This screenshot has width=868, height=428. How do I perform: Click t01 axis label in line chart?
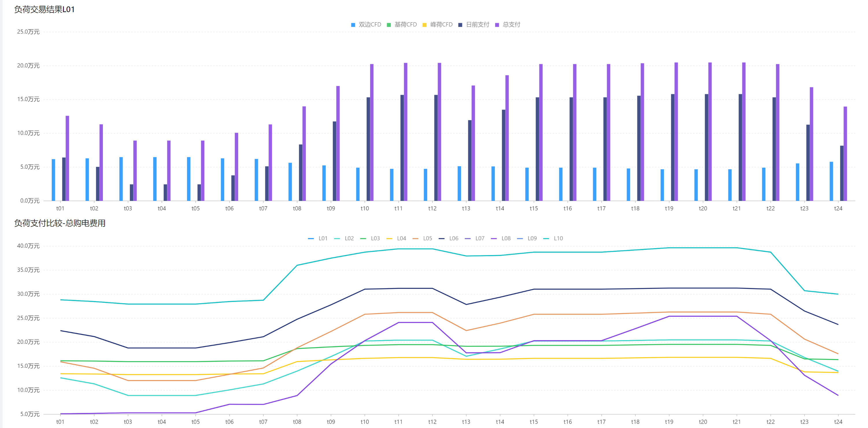click(60, 422)
